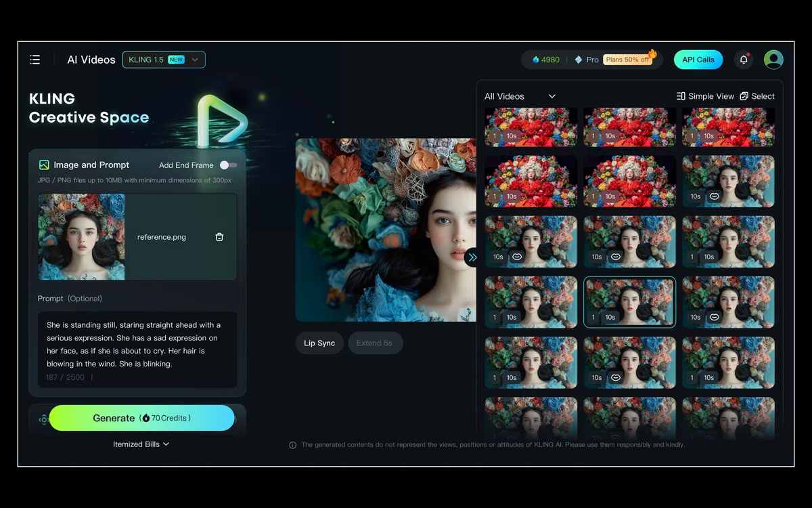This screenshot has height=508, width=812.
Task: Expand the All Videos filter dropdown
Action: pyautogui.click(x=520, y=96)
